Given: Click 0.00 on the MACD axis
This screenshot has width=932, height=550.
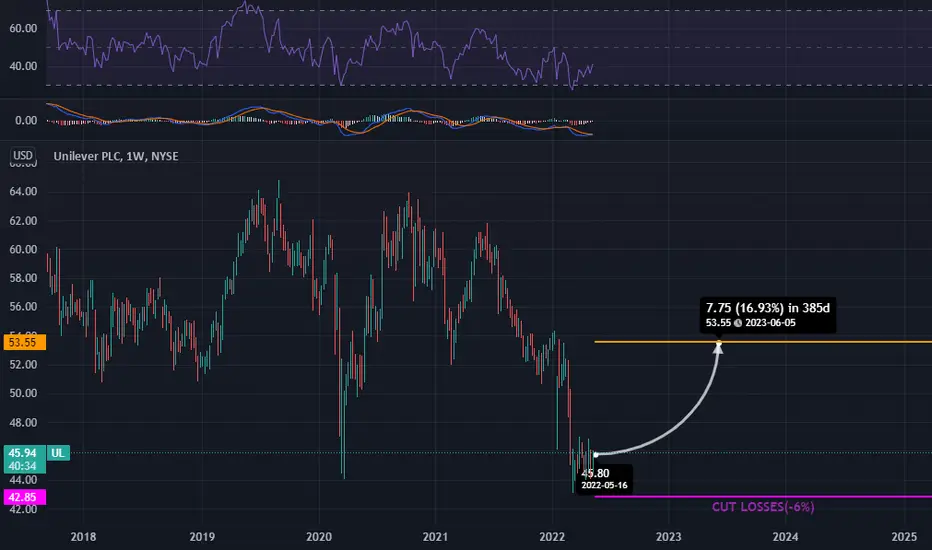Looking at the screenshot, I should [26, 121].
